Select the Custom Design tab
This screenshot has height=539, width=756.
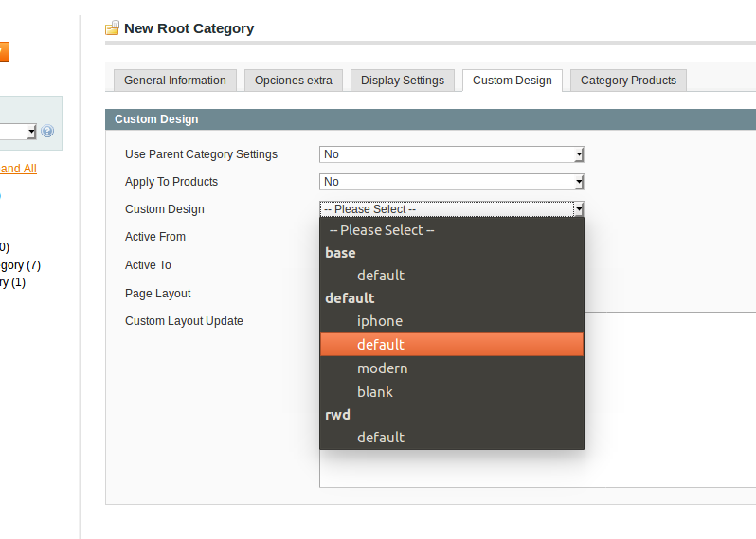pyautogui.click(x=512, y=81)
